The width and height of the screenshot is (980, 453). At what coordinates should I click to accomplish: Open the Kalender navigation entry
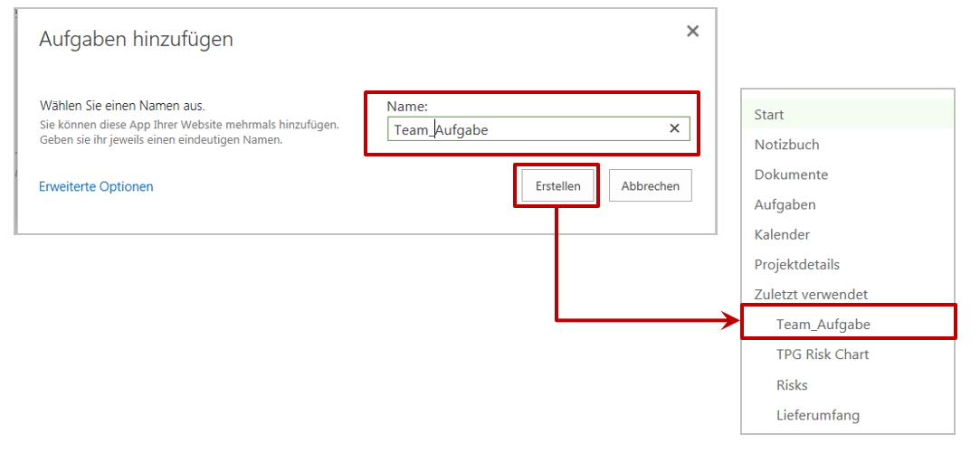coord(782,234)
